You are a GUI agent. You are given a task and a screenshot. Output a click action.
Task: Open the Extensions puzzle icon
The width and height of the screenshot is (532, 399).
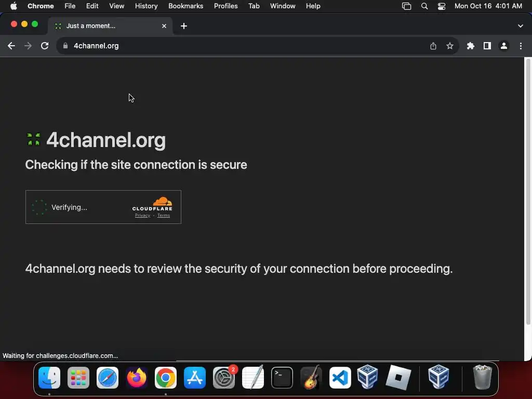coord(471,46)
